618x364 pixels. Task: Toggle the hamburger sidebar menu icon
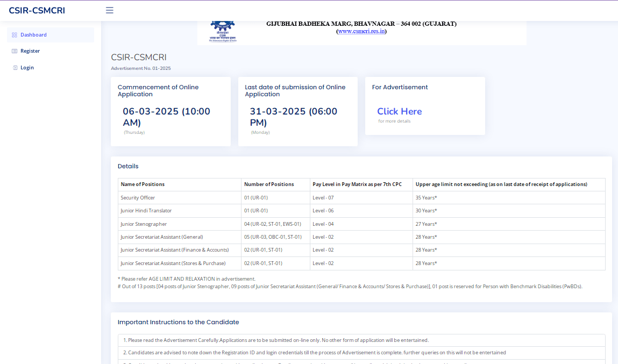click(x=110, y=10)
